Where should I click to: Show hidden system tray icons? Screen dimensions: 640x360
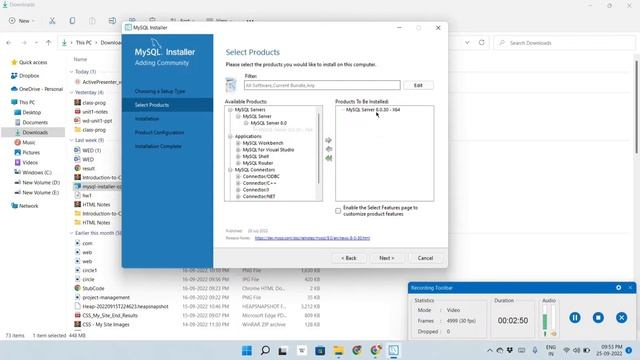(489, 350)
